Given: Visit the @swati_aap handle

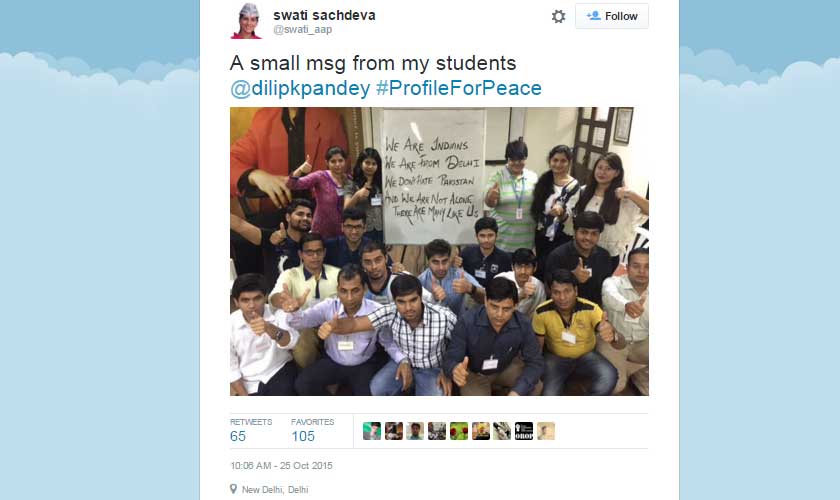Looking at the screenshot, I should pos(303,29).
